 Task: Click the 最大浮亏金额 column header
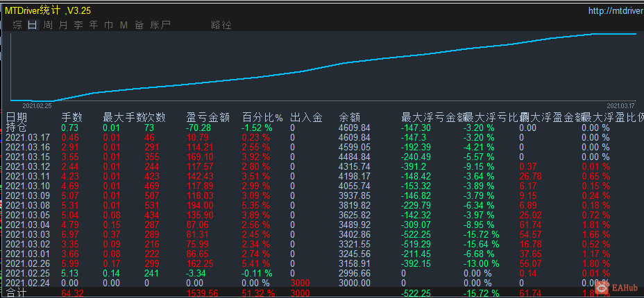click(x=433, y=118)
